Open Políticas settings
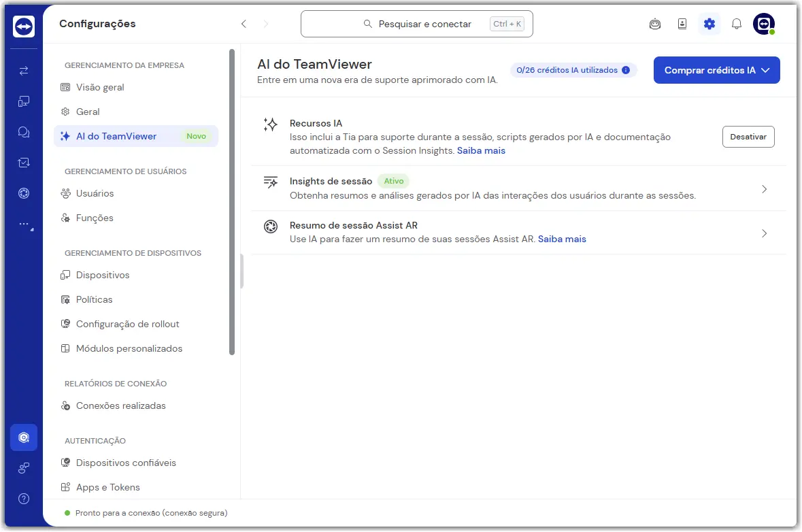The width and height of the screenshot is (802, 532). point(135,300)
